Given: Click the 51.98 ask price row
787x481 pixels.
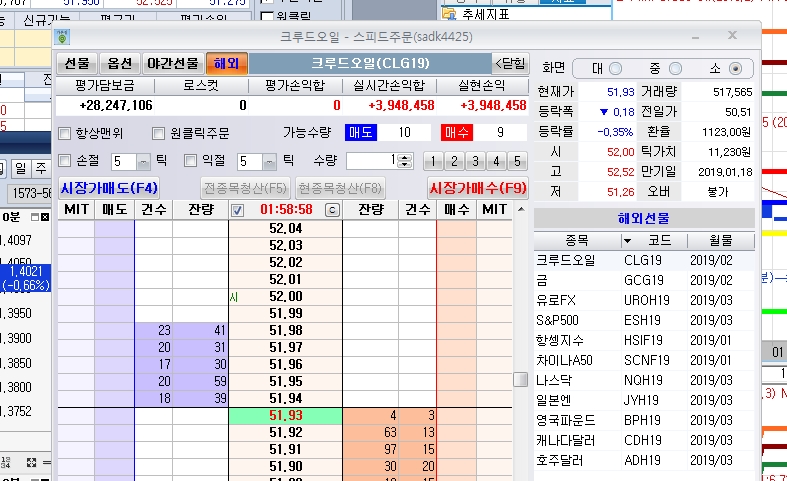Looking at the screenshot, I should [286, 331].
